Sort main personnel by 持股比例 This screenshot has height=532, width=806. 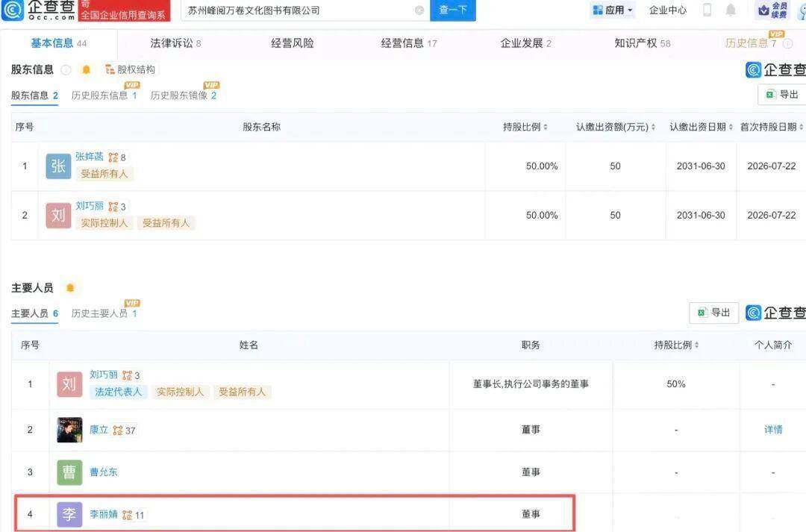pyautogui.click(x=676, y=345)
